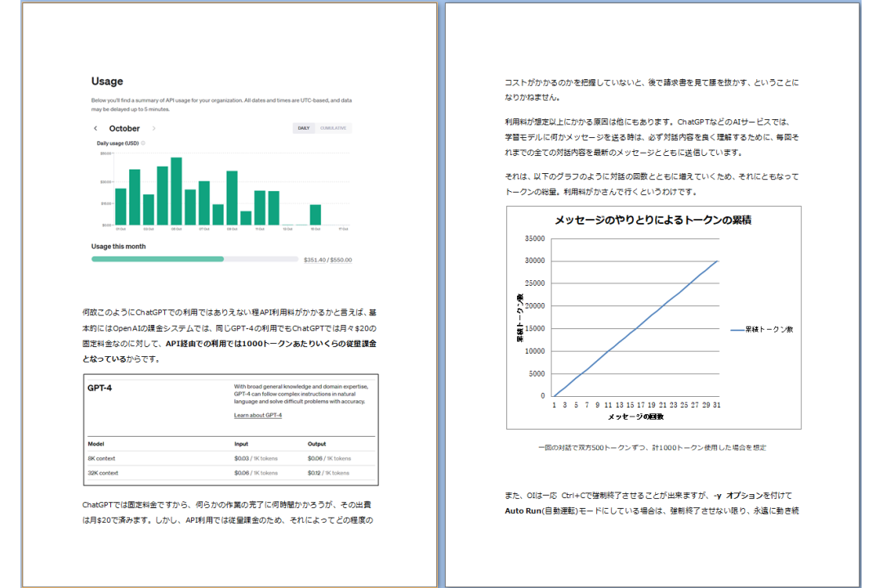Click the Usage this month label
The width and height of the screenshot is (882, 588).
coord(118,247)
